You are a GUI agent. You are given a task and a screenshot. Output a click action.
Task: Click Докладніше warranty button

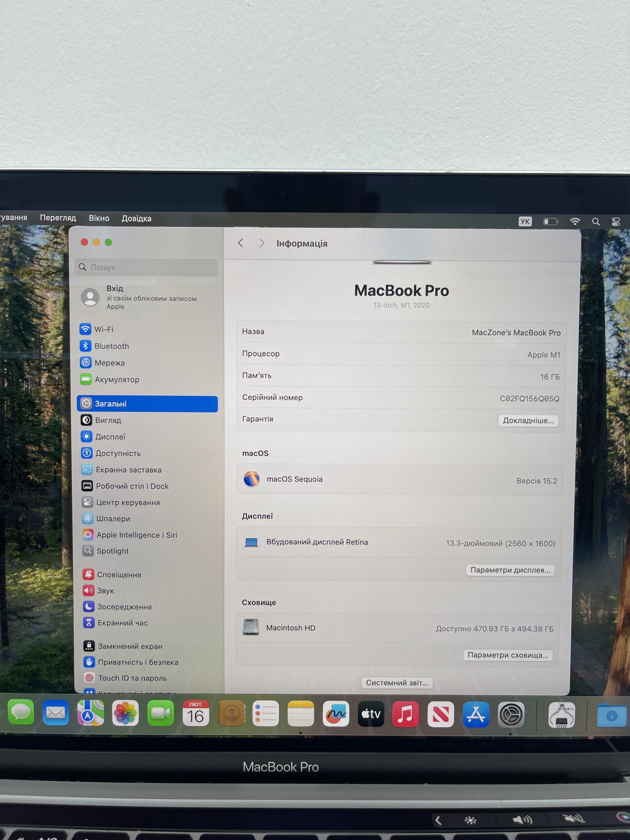click(528, 420)
